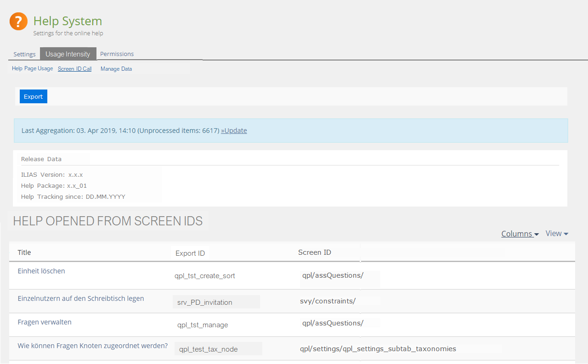Click the Screen ID column header

point(315,252)
